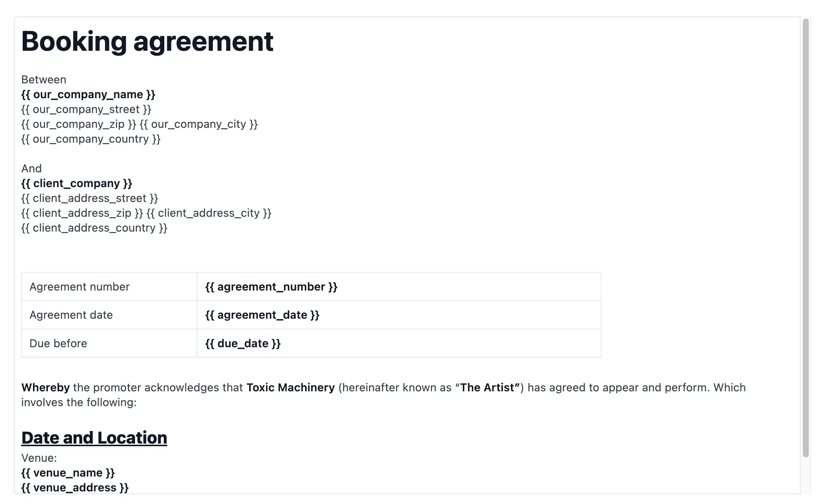Select the our_company_country placeholder line

point(91,139)
